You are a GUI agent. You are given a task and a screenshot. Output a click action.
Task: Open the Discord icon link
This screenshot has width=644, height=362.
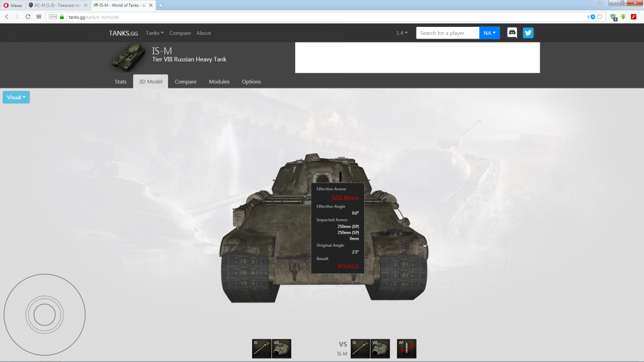pos(512,33)
